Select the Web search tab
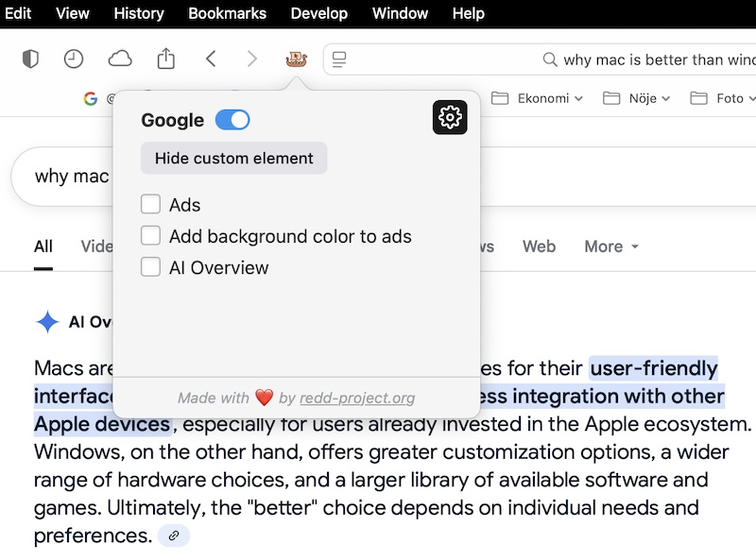The height and width of the screenshot is (560, 756). click(x=539, y=246)
